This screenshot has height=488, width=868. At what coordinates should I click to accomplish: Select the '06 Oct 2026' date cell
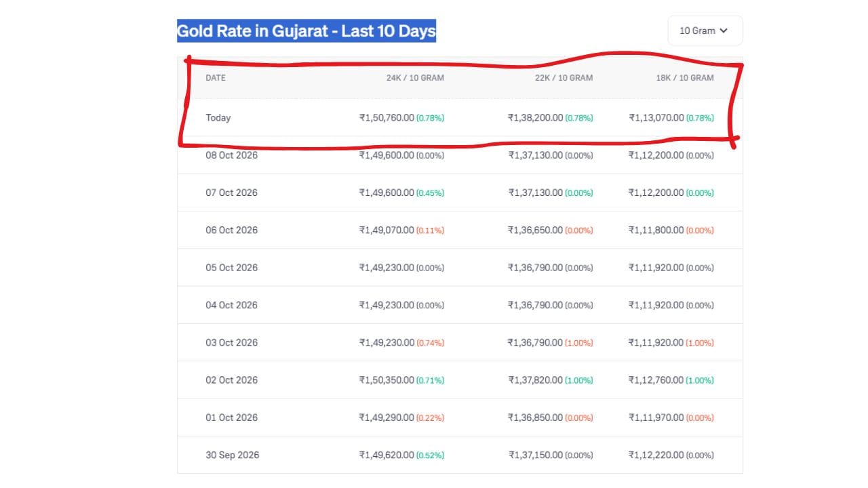(x=232, y=230)
